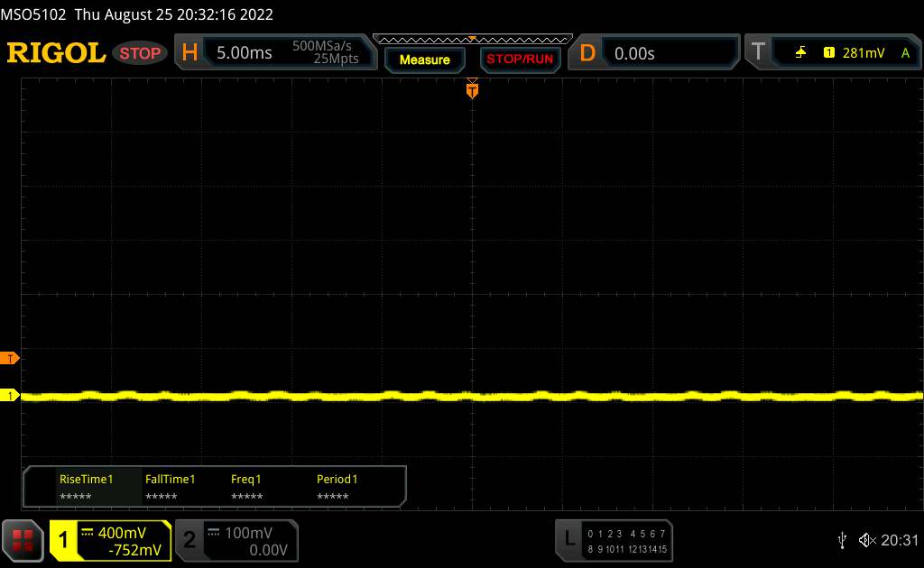Click channel 1 400mV scale value
Image resolution: width=924 pixels, height=568 pixels.
click(122, 533)
